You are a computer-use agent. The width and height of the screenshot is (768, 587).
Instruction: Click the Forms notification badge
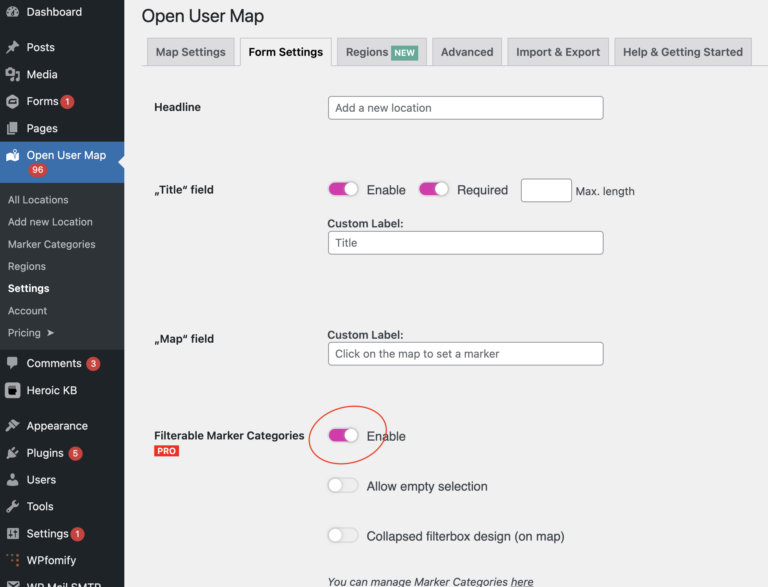pyautogui.click(x=67, y=101)
